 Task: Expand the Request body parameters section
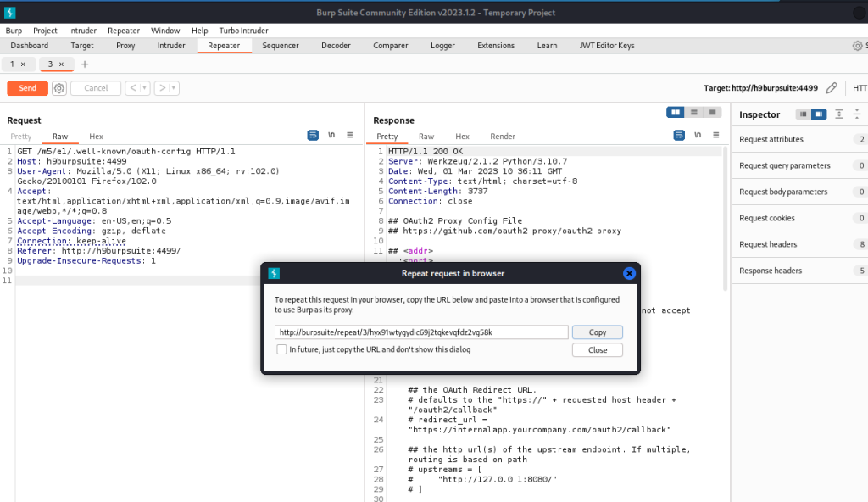coord(800,192)
